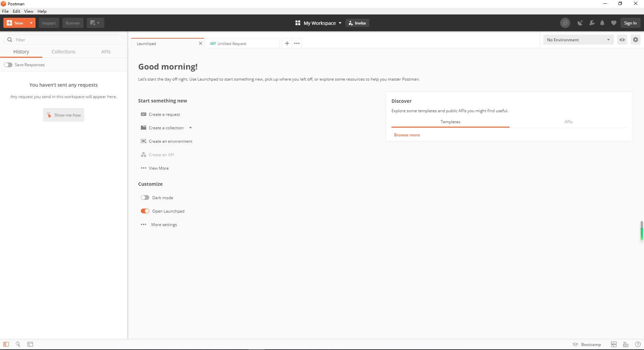The height and width of the screenshot is (350, 644).
Task: Enable the Dark mode switch
Action: [145, 198]
